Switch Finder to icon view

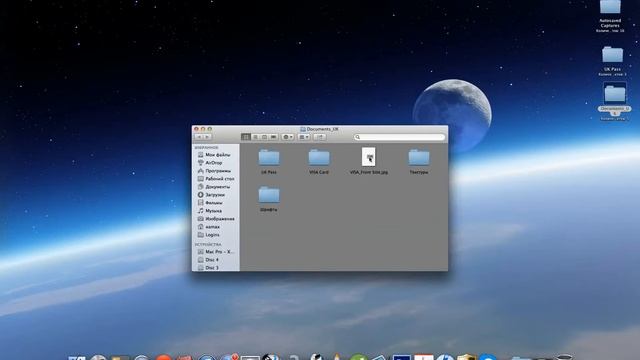[x=246, y=137]
